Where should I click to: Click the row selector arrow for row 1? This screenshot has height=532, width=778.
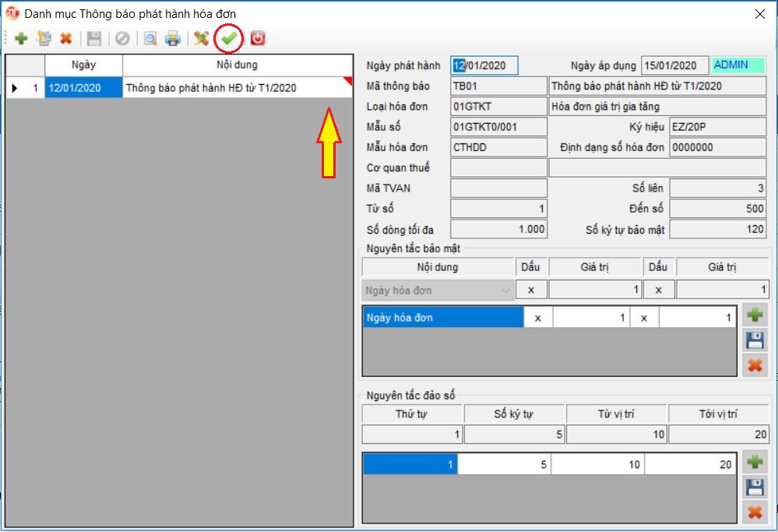tap(15, 88)
